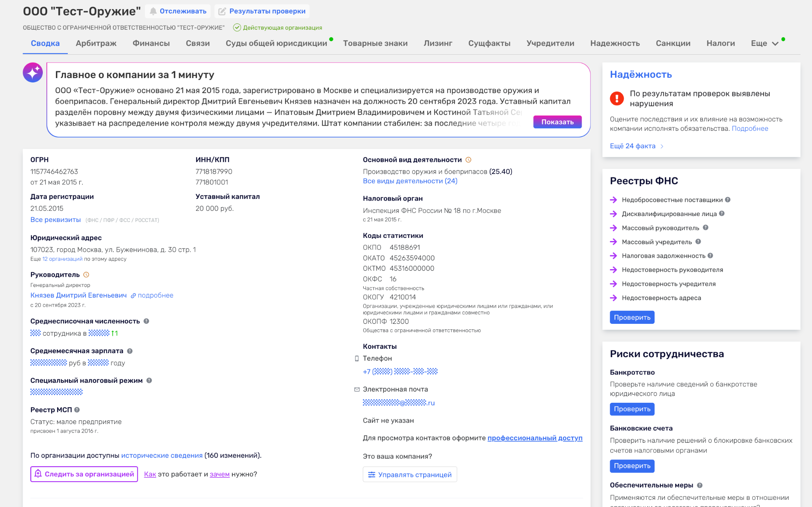Click the masked email address link
This screenshot has height=507, width=812.
pos(398,403)
